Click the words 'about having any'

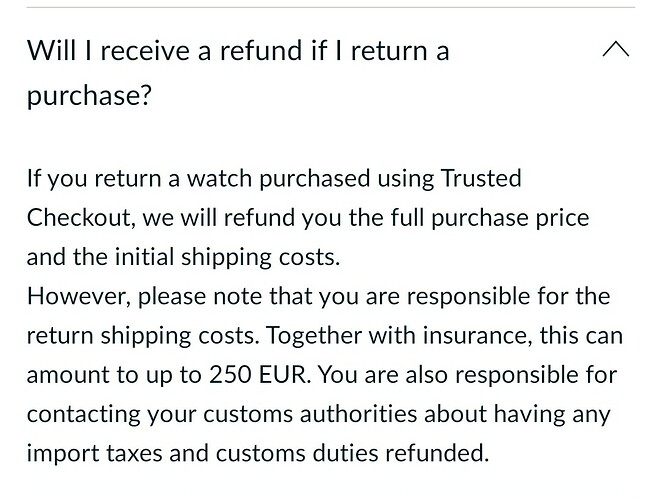(x=517, y=414)
